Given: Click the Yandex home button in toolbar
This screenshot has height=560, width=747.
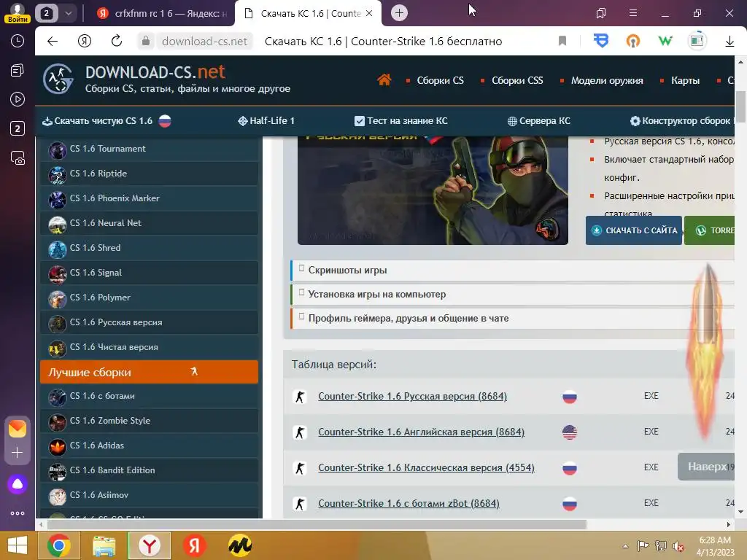Looking at the screenshot, I should point(85,42).
